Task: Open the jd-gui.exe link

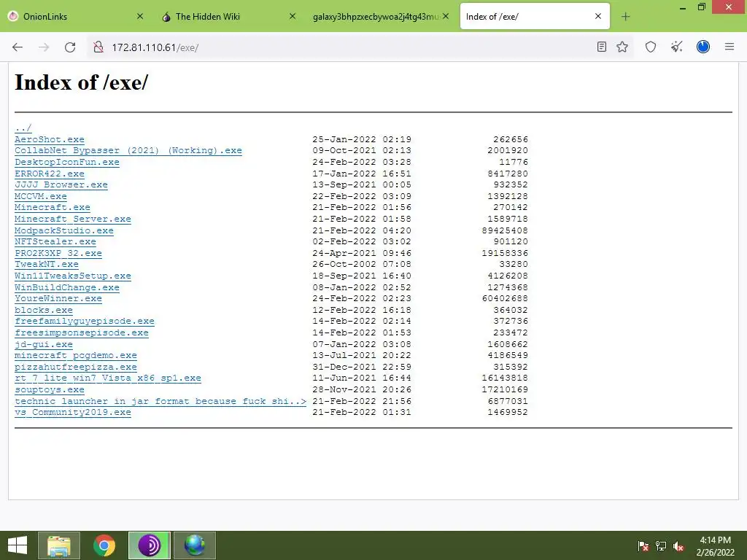Action: pos(44,344)
